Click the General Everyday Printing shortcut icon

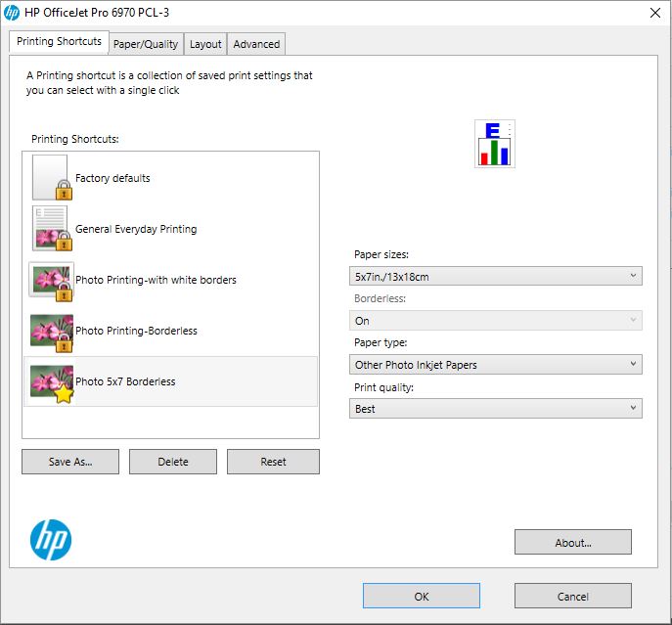[x=52, y=229]
